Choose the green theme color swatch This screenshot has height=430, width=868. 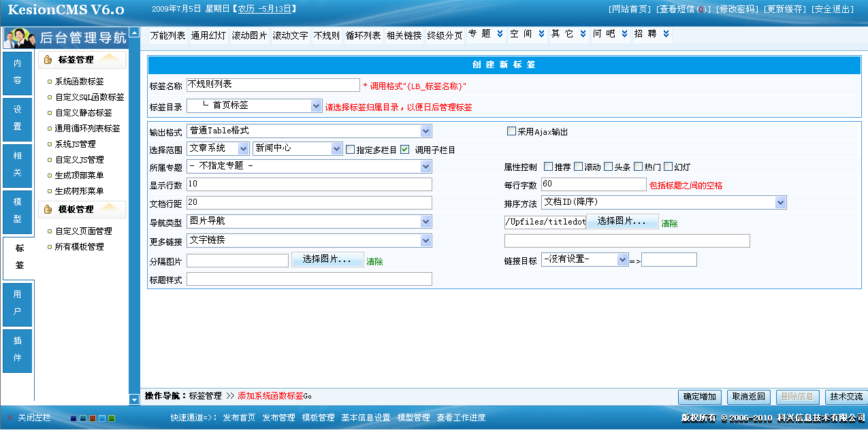tap(112, 418)
